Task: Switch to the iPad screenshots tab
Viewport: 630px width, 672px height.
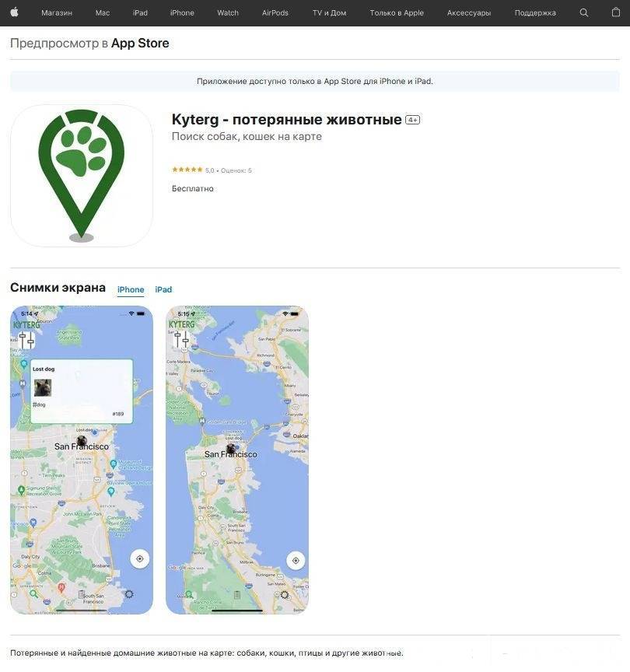Action: point(163,289)
